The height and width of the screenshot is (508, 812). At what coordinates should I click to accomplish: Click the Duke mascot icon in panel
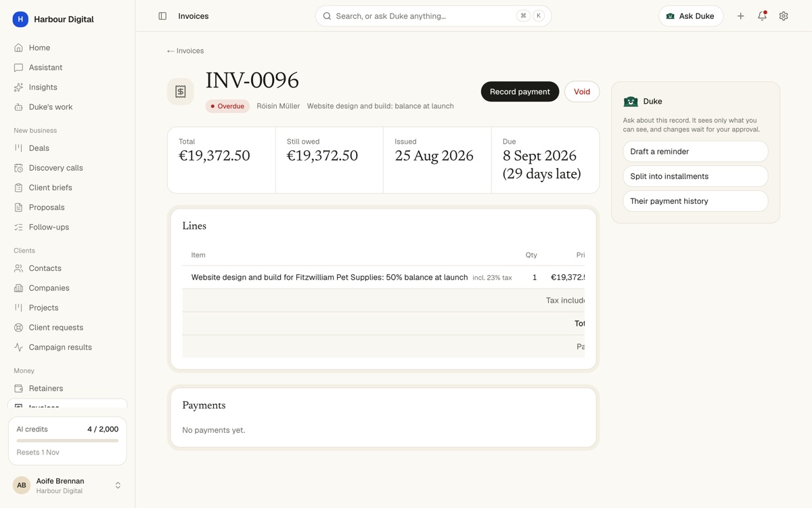631,101
